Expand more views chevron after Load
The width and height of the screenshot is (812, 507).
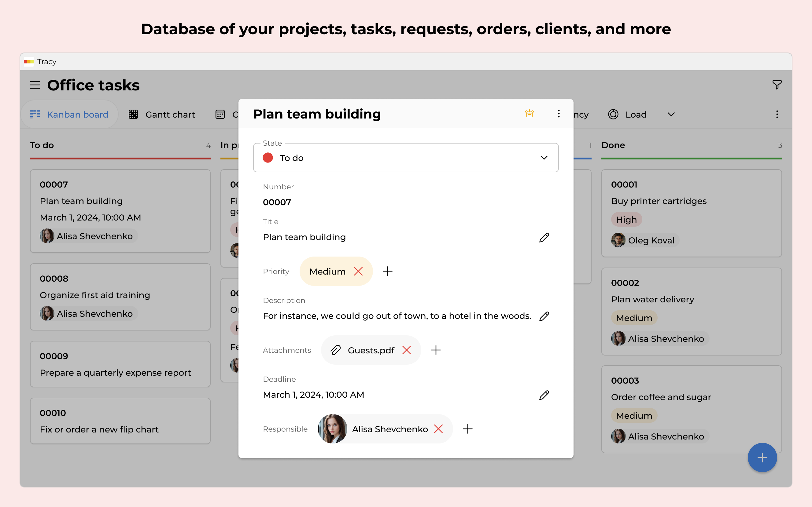point(671,114)
